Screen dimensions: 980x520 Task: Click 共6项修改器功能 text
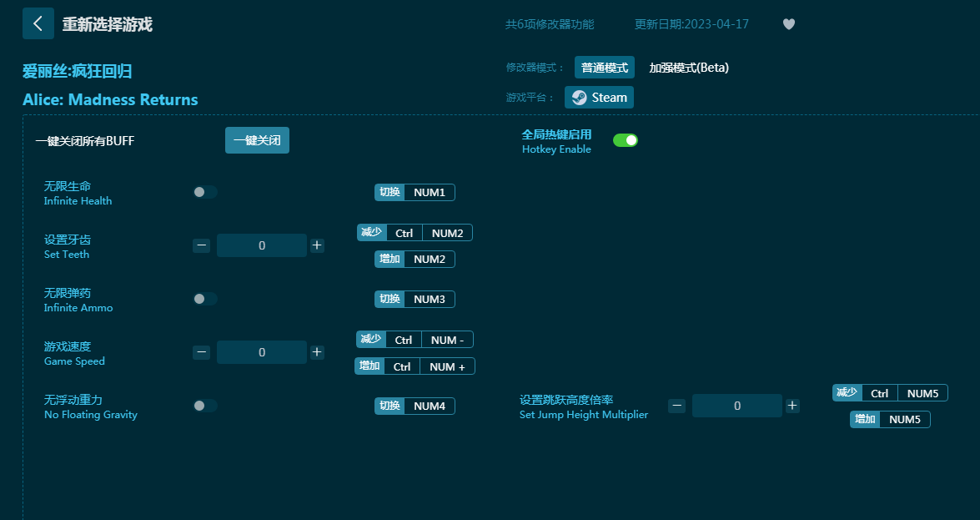[x=550, y=24]
